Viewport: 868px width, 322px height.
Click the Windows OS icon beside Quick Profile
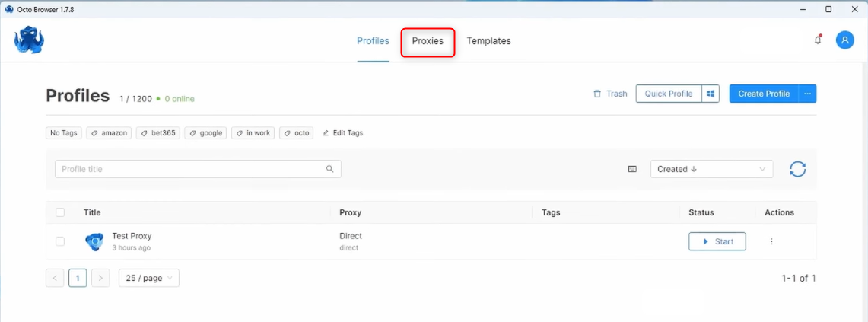711,94
